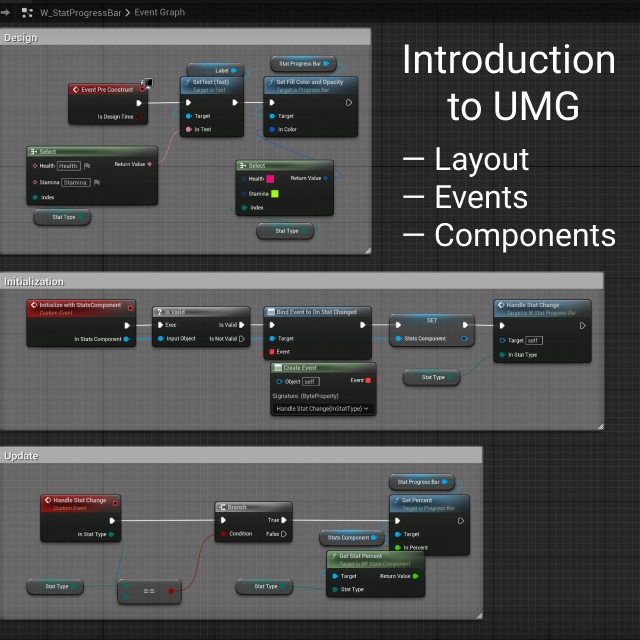Click the red Event output pin on Create Event
This screenshot has height=640, width=640.
(368, 380)
